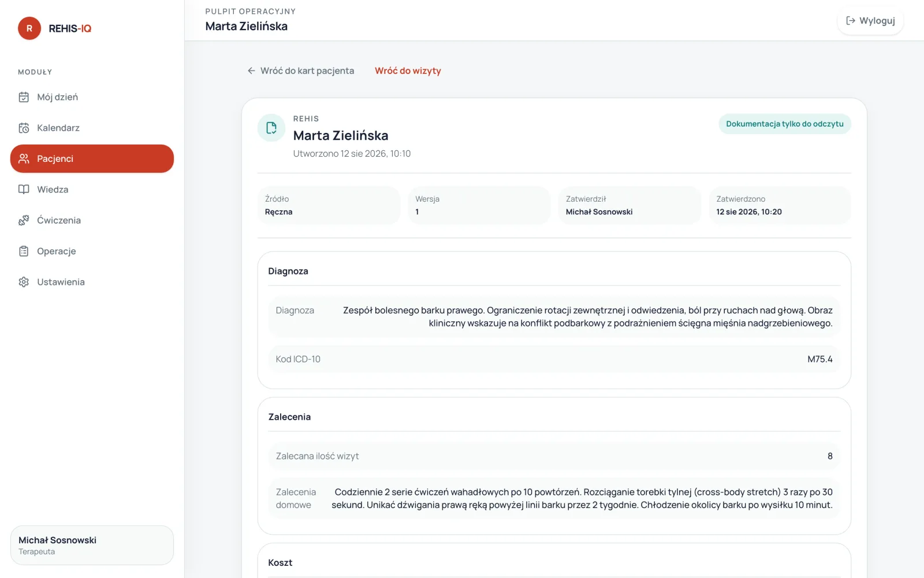Viewport: 924px width, 578px height.
Task: Click the back arrow before Wróć do kart pacjenta
Action: coord(251,71)
